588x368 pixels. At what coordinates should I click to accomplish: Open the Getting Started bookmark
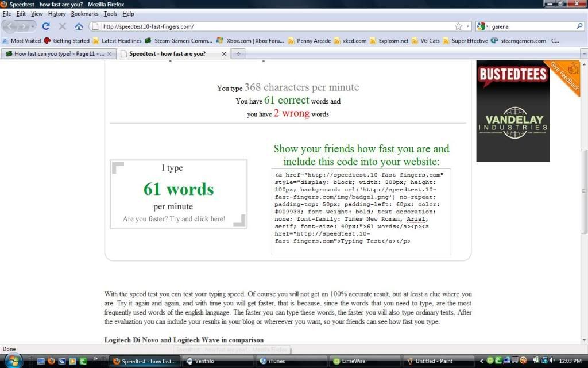(67, 41)
